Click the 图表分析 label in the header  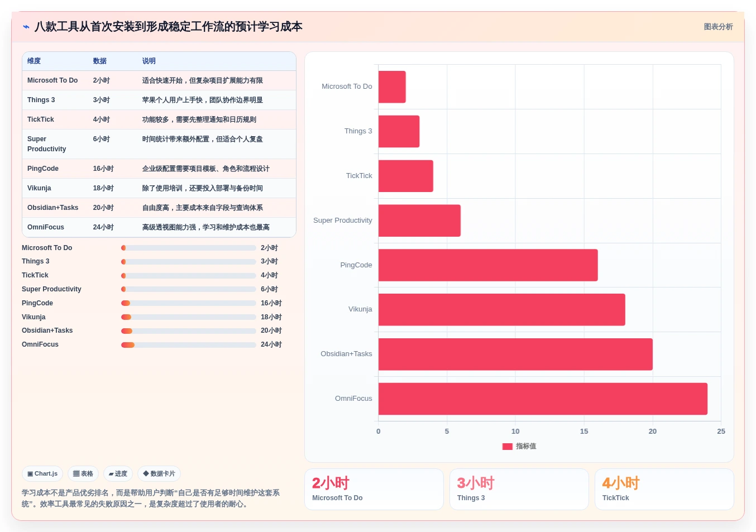tap(718, 27)
